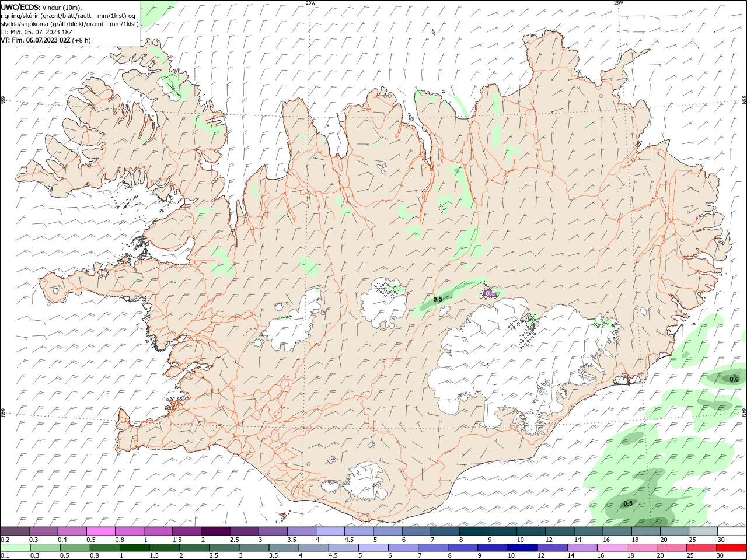747x560 pixels.
Task: Click the bottom-row violet swatch labeled 14
Action: 582,547
